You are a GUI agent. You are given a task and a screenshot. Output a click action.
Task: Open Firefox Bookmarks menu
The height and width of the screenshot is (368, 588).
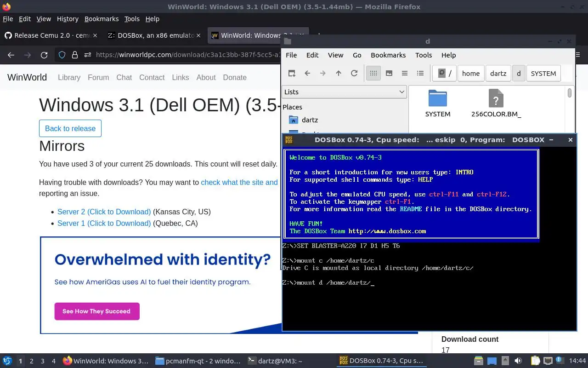pos(102,19)
